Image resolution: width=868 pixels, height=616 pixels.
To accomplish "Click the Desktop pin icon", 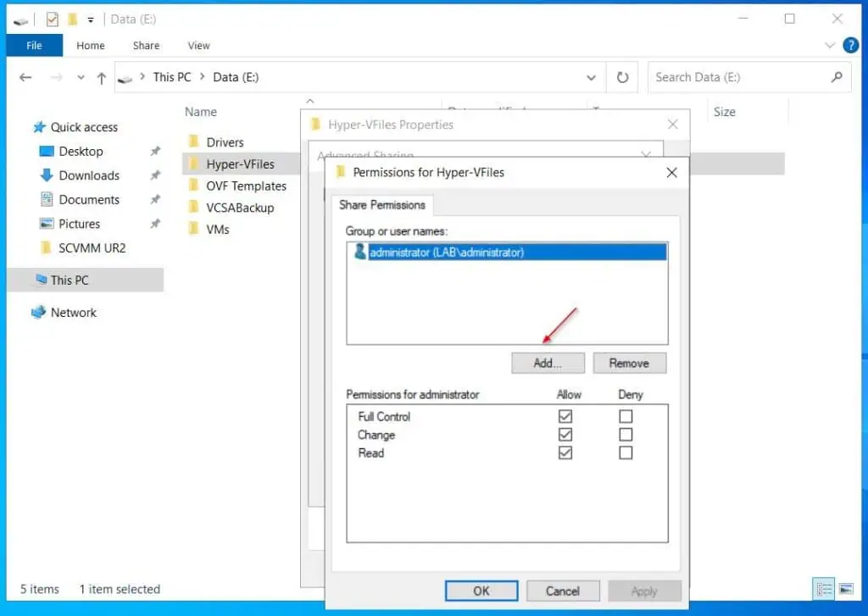I will pos(155,151).
